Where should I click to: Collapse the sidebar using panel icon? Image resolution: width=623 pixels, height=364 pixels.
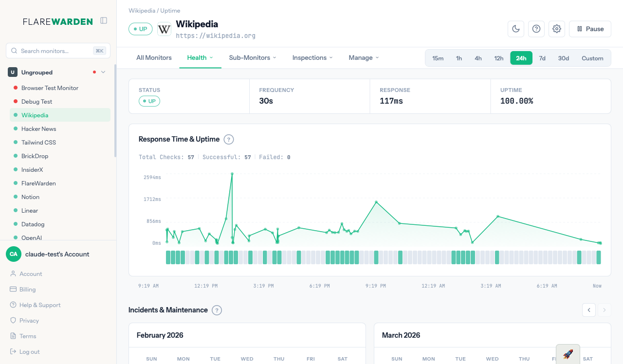point(104,20)
